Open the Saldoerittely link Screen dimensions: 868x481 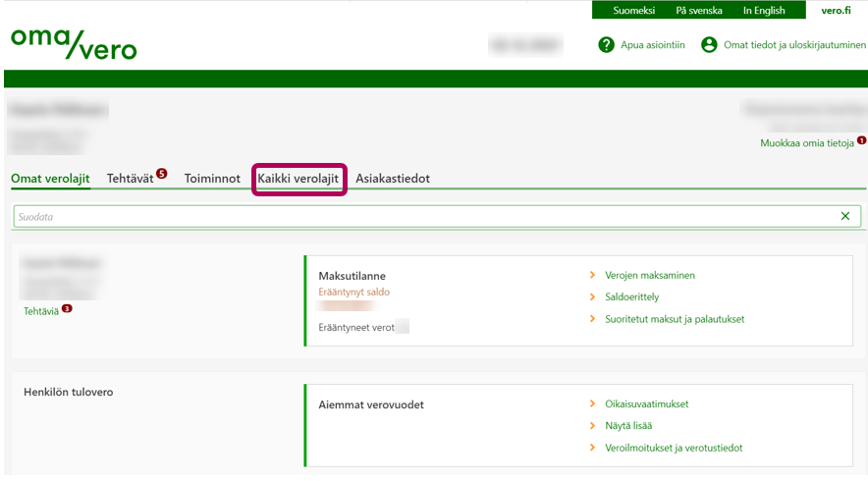tap(631, 297)
